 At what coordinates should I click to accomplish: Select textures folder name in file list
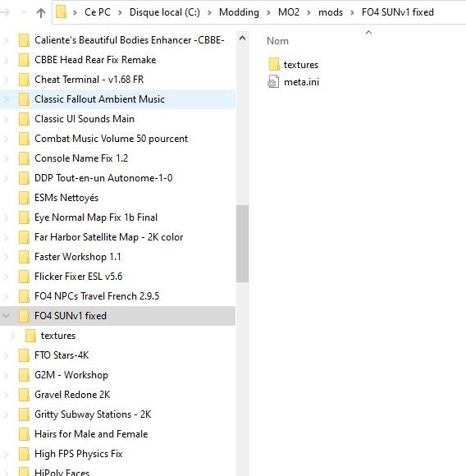point(300,65)
